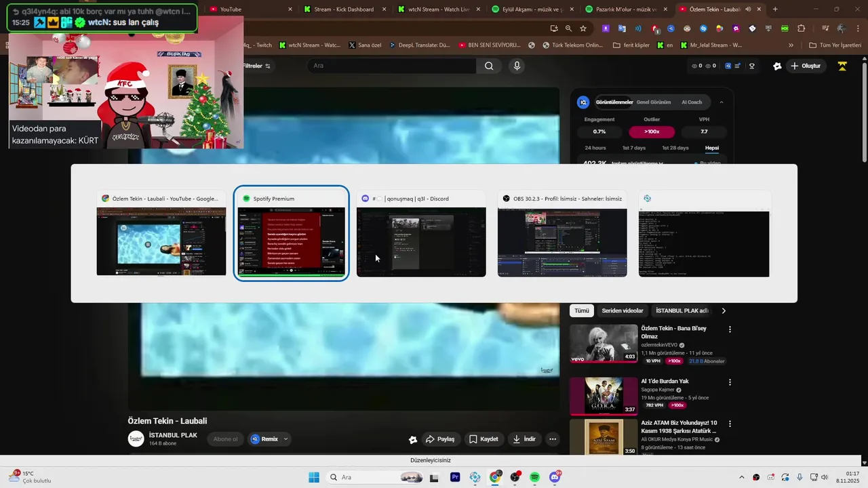Open the taskbar volume control

click(825, 477)
